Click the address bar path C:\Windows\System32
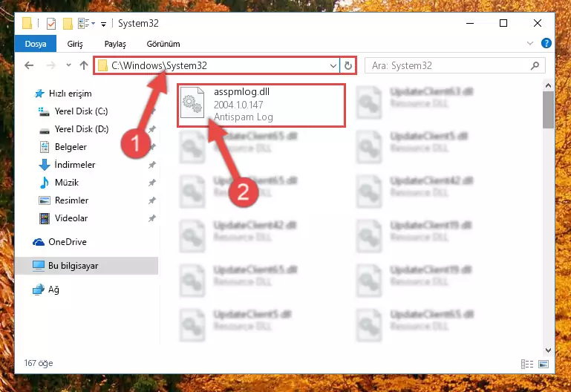This screenshot has width=571, height=392. pyautogui.click(x=159, y=65)
